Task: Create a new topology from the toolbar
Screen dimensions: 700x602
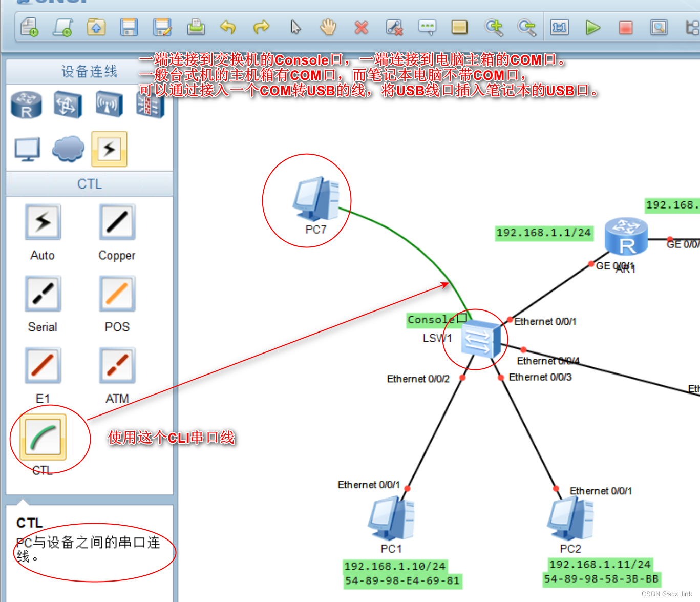Action: (x=30, y=27)
